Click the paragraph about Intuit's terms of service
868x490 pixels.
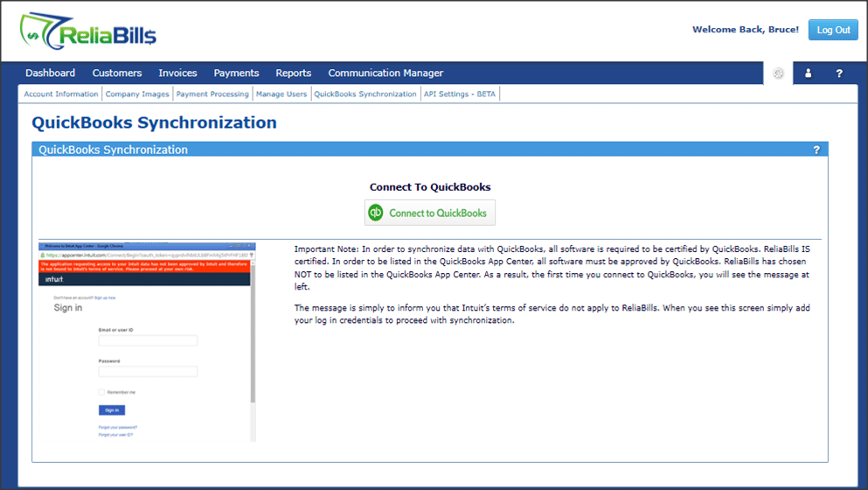coord(552,314)
